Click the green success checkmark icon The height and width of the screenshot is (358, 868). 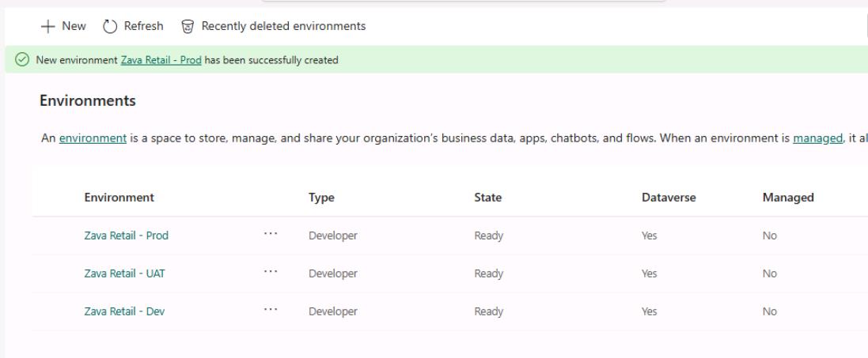[x=22, y=59]
